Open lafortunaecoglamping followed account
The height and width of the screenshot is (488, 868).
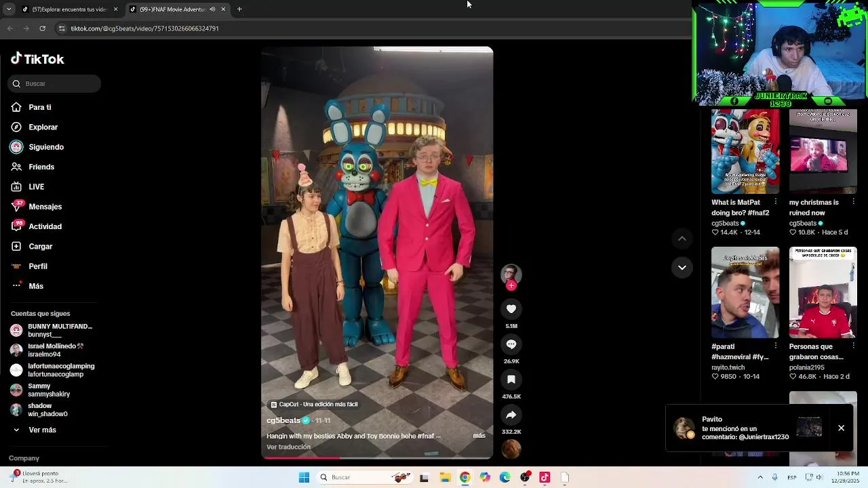point(53,370)
